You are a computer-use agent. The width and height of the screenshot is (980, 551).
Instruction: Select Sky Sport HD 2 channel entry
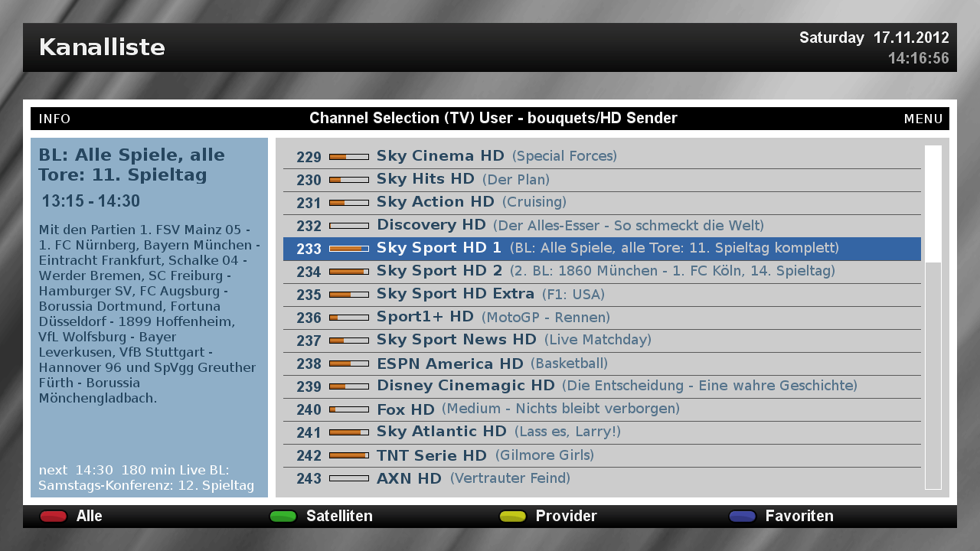(439, 271)
